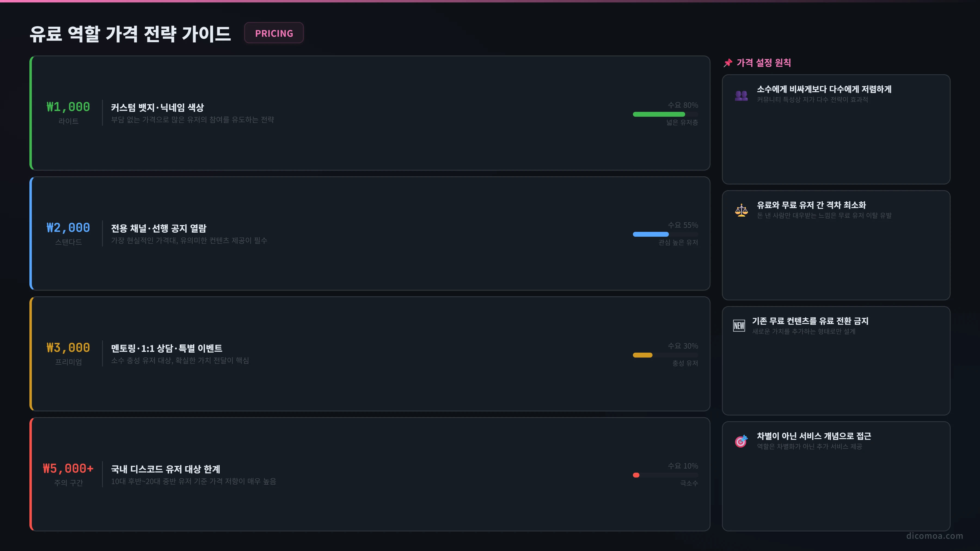Click the 소수 충성 유저 대상 description
Screen dimensions: 980x551
180,361
